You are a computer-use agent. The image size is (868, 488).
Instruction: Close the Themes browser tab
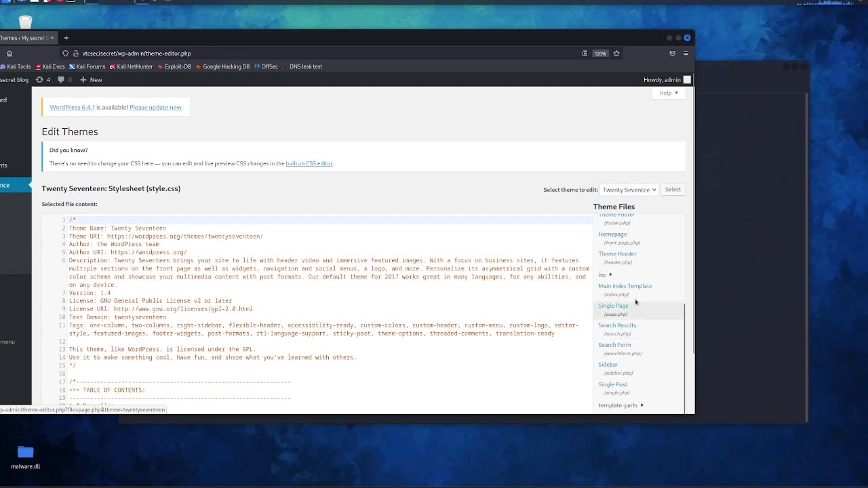pos(52,38)
